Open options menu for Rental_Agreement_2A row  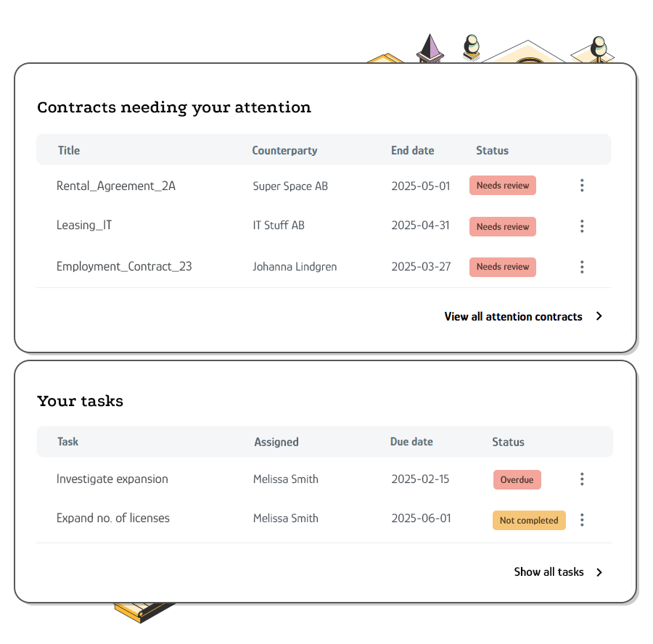click(x=582, y=185)
